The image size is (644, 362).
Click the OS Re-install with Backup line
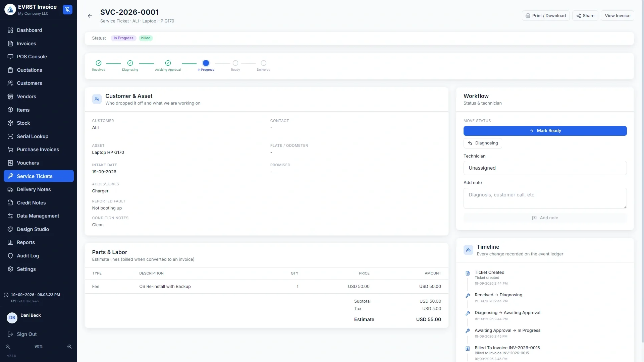pos(266,287)
